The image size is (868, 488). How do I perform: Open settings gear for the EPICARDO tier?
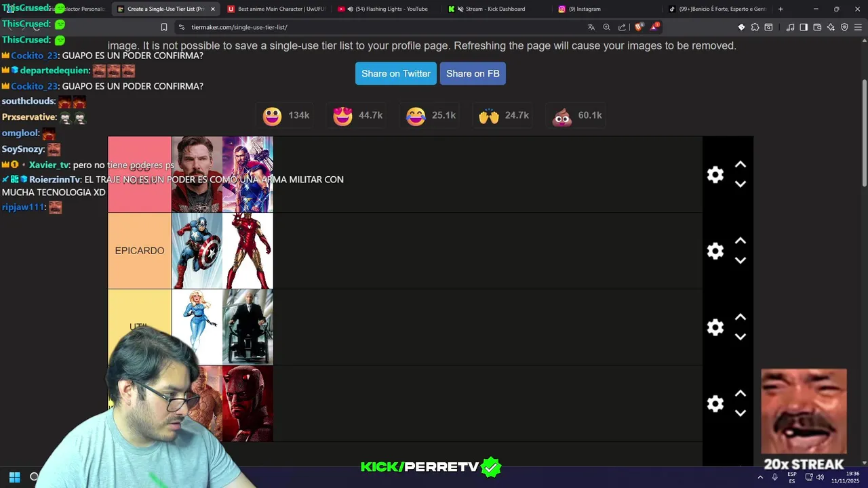pos(715,251)
